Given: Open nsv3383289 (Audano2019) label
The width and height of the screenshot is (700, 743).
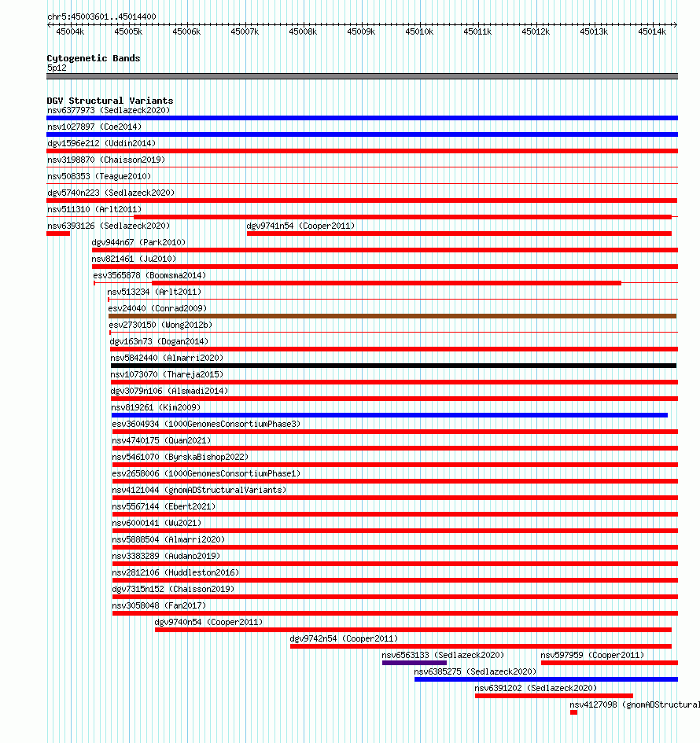Looking at the screenshot, I should [x=166, y=557].
